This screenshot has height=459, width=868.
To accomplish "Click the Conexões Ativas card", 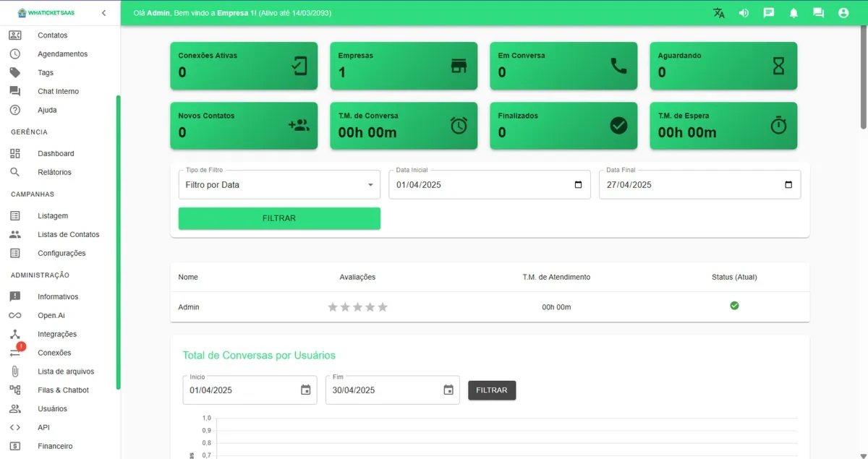I will pyautogui.click(x=244, y=66).
